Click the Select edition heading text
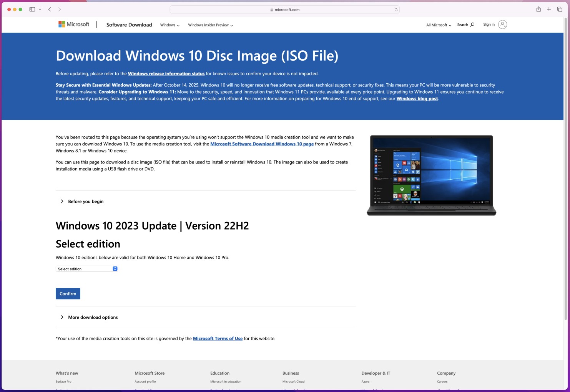Viewport: 570px width, 392px height. [x=88, y=244]
